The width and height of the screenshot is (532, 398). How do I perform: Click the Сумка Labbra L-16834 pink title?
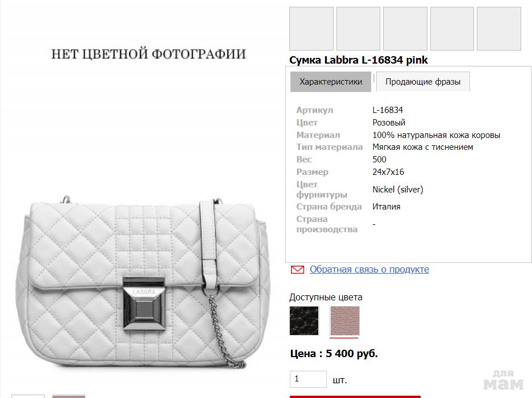(358, 60)
